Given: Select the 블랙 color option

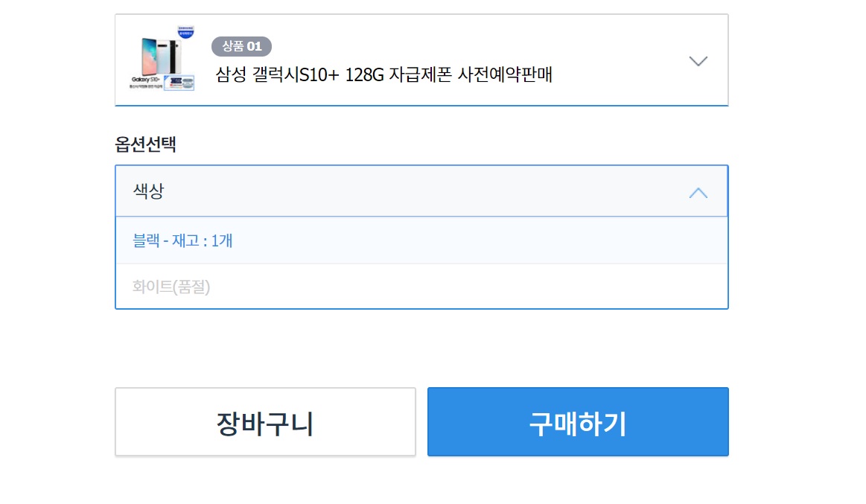Looking at the screenshot, I should (x=182, y=240).
